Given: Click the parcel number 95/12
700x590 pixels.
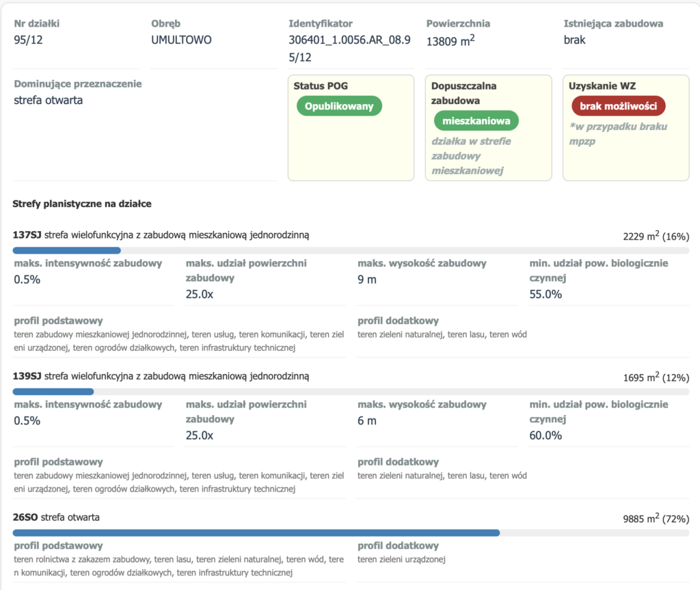Looking at the screenshot, I should point(28,40).
